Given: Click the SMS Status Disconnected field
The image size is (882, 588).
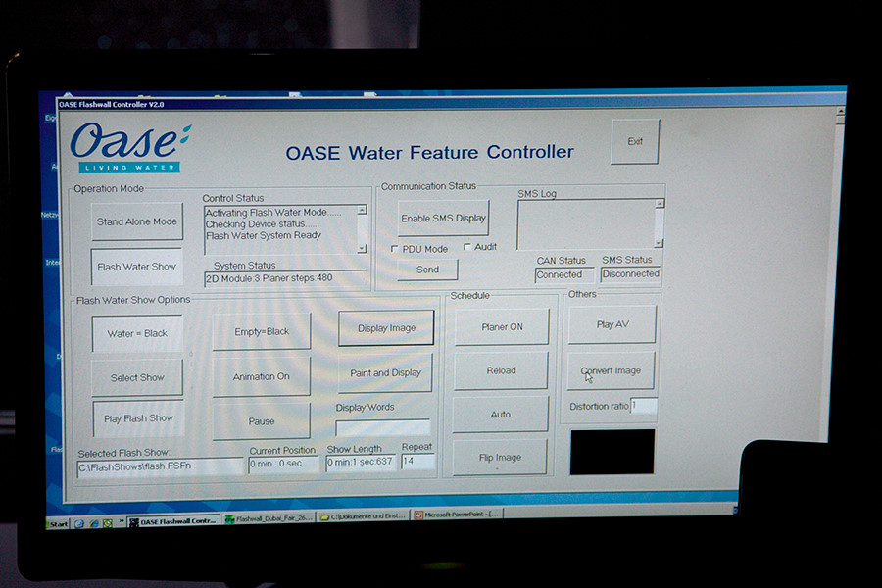Looking at the screenshot, I should click(x=630, y=274).
